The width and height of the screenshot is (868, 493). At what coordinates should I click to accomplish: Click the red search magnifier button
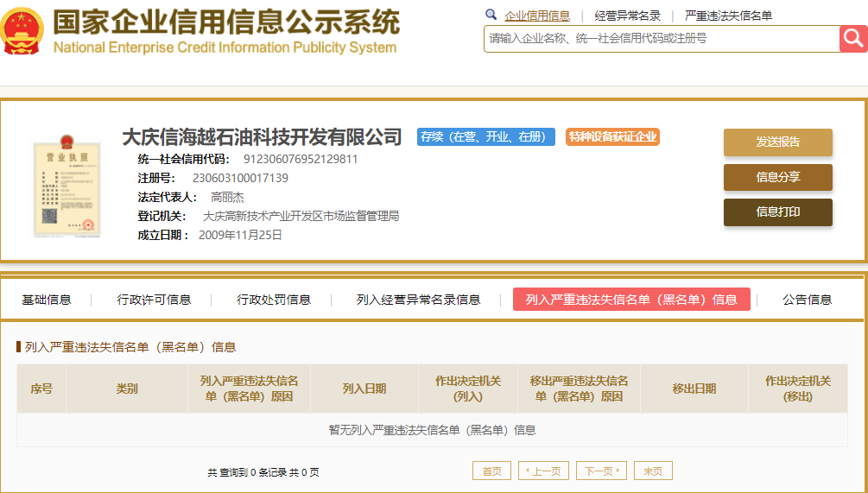(853, 39)
